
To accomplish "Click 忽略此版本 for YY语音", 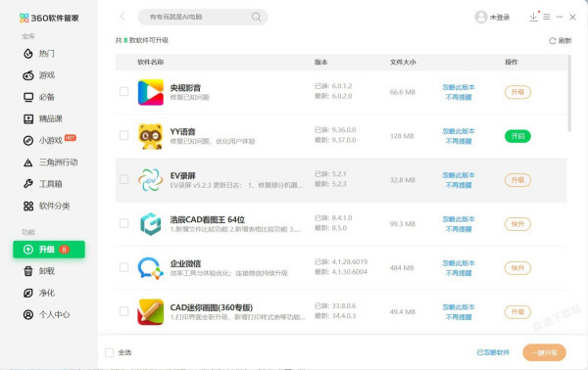I will (x=459, y=131).
